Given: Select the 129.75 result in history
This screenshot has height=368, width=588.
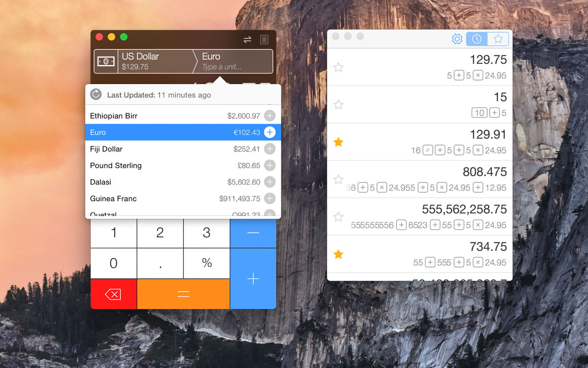Looking at the screenshot, I should point(488,60).
